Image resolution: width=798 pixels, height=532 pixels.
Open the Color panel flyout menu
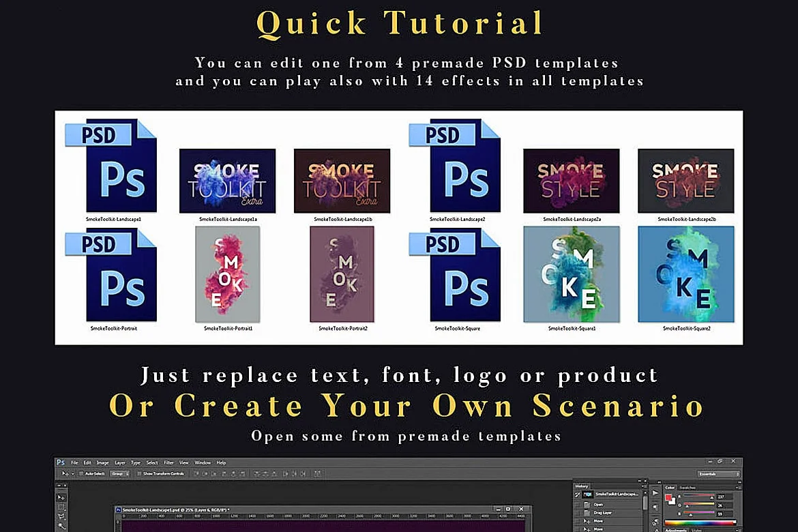[x=738, y=488]
